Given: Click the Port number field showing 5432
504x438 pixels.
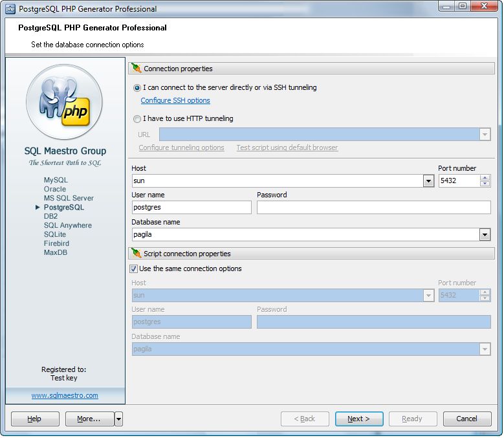Looking at the screenshot, I should tap(459, 181).
